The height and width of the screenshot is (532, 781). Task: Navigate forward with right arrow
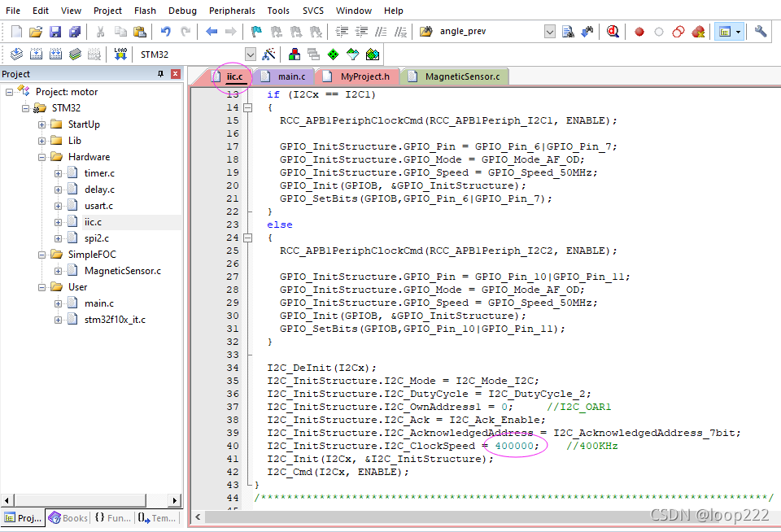[230, 32]
